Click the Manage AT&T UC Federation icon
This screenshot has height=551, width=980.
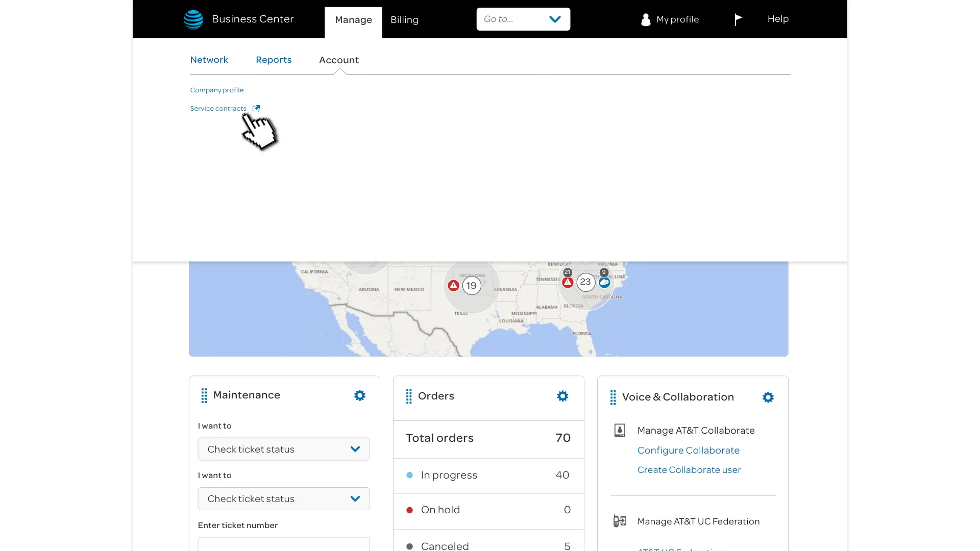coord(620,521)
